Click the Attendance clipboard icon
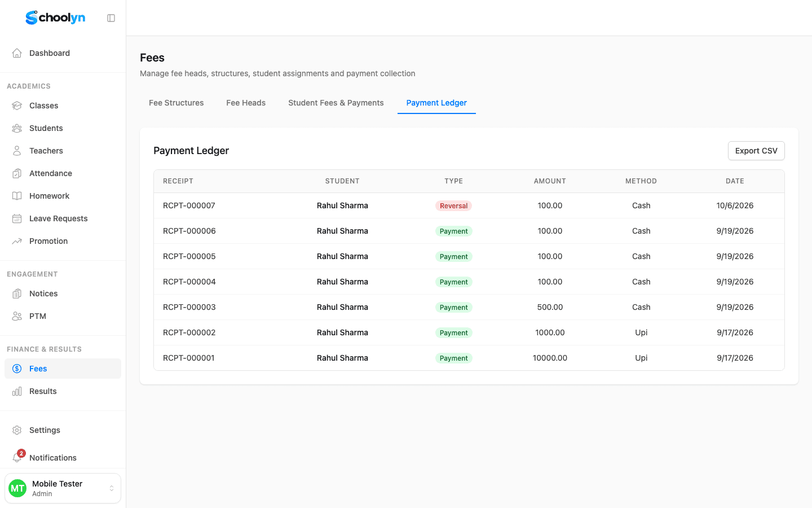 click(17, 173)
